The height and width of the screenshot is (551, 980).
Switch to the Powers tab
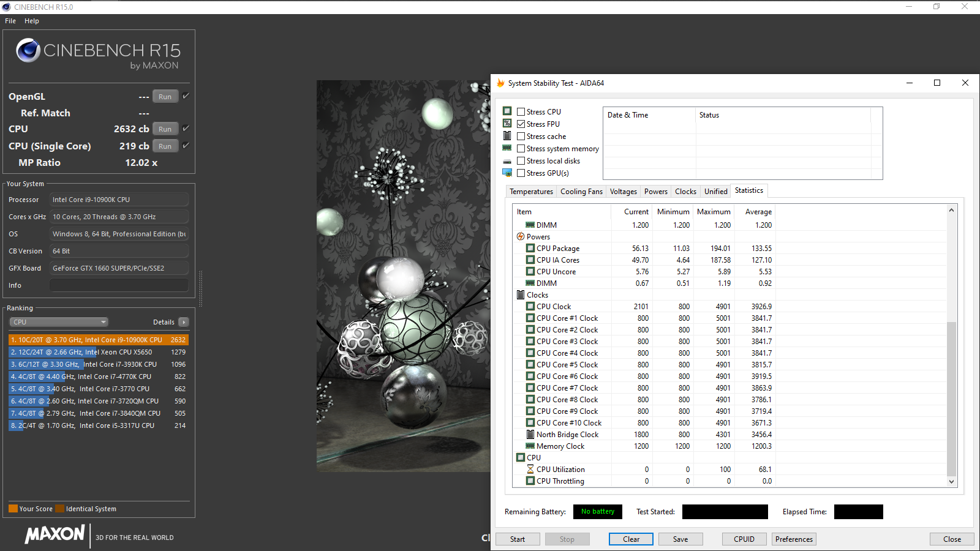(656, 192)
